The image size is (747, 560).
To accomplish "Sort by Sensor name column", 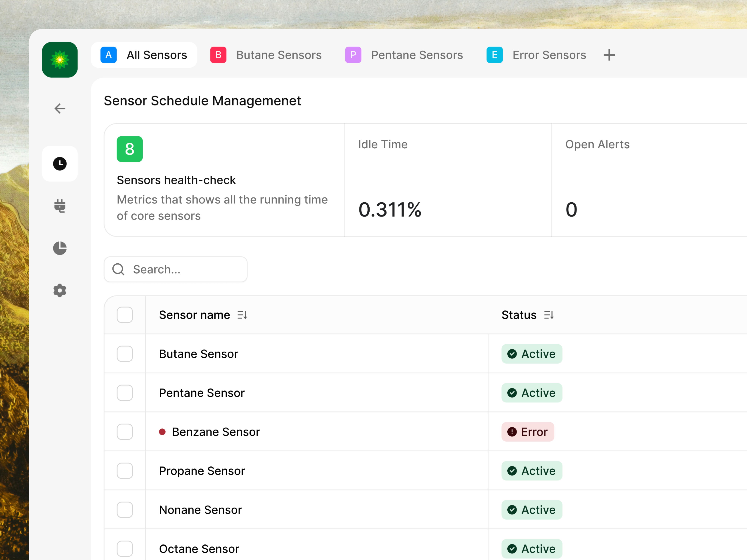I will 242,315.
